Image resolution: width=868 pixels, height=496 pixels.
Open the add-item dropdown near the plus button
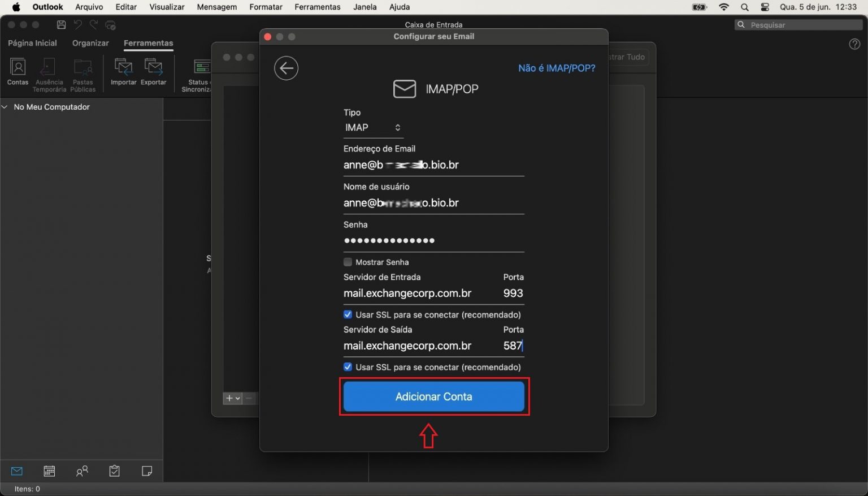click(x=237, y=398)
